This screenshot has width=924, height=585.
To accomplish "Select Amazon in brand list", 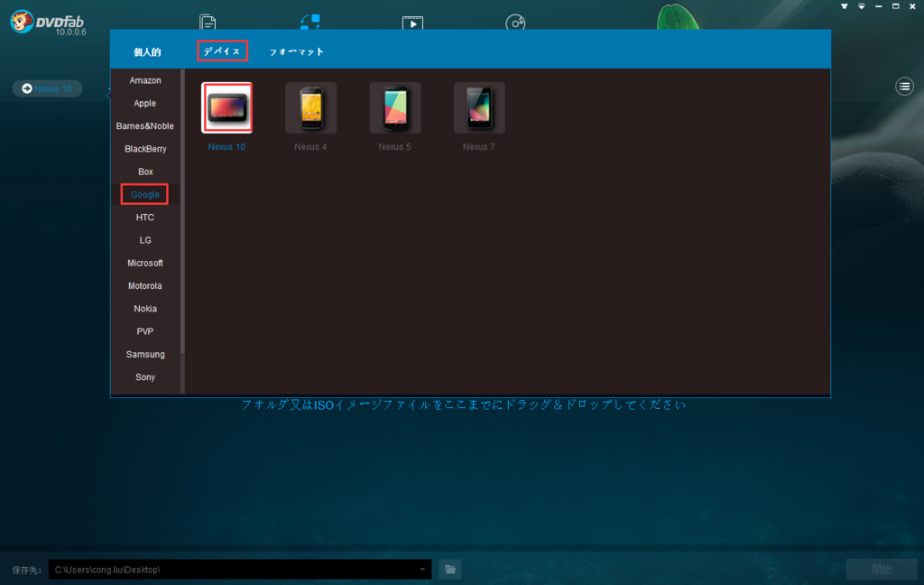I will coord(145,80).
